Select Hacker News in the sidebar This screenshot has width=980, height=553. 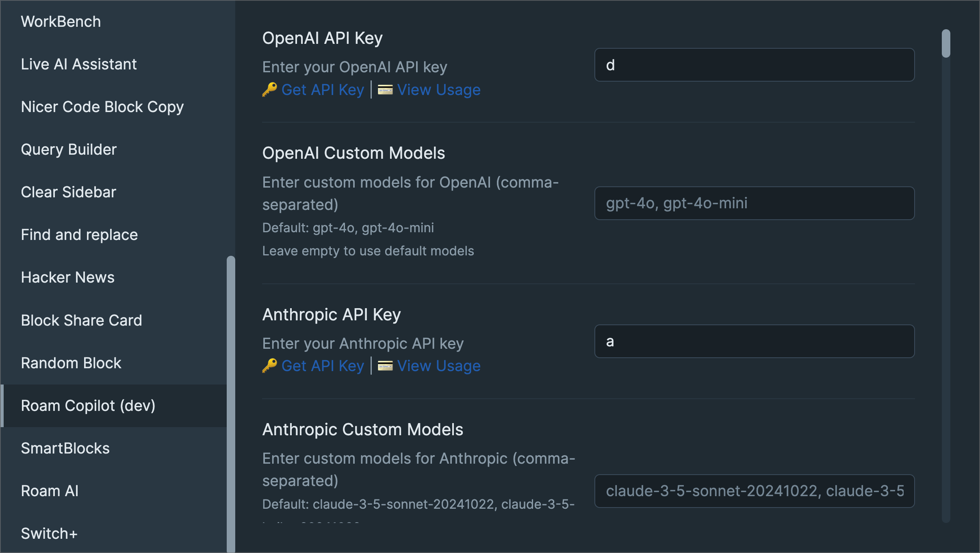tap(67, 277)
